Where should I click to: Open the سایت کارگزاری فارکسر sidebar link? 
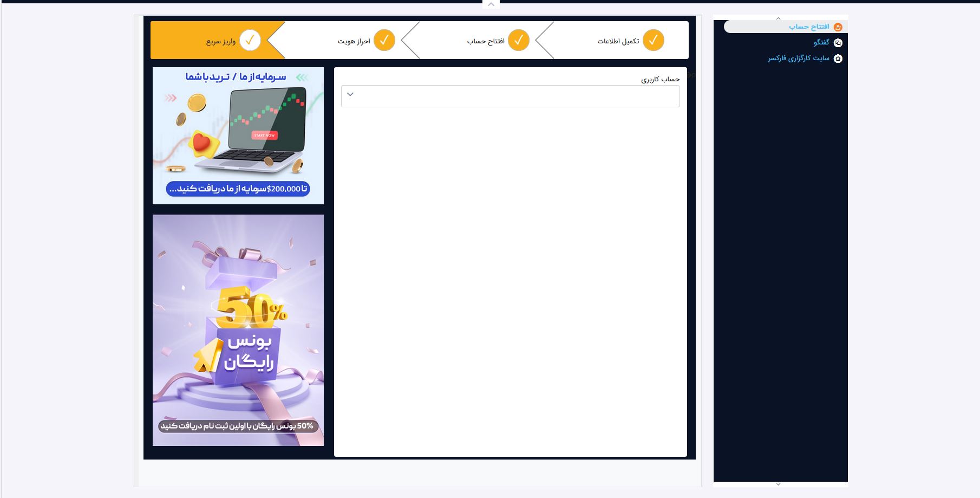[x=798, y=59]
